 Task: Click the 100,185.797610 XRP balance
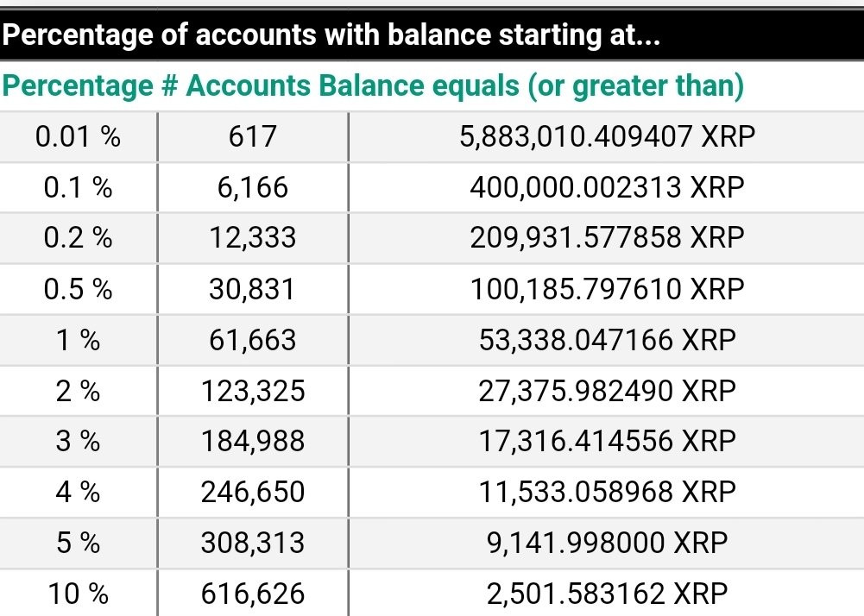point(607,289)
